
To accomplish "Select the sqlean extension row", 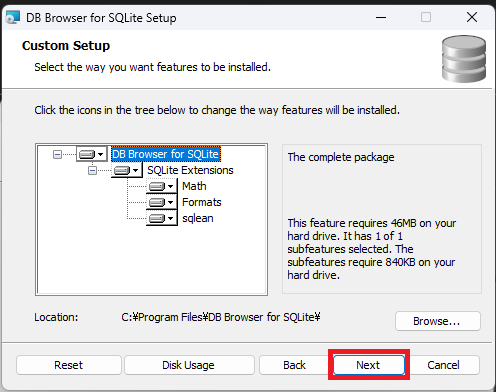I will click(x=198, y=218).
